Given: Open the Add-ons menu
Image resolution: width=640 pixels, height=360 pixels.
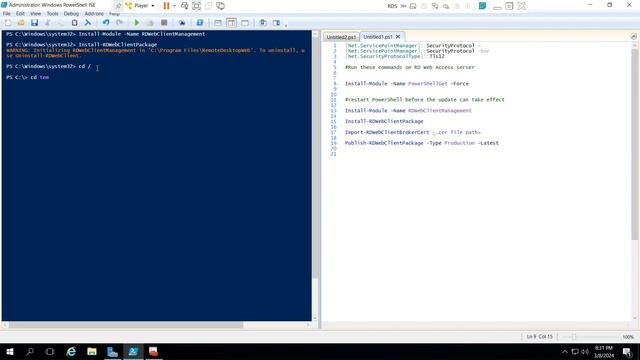Looking at the screenshot, I should (94, 13).
